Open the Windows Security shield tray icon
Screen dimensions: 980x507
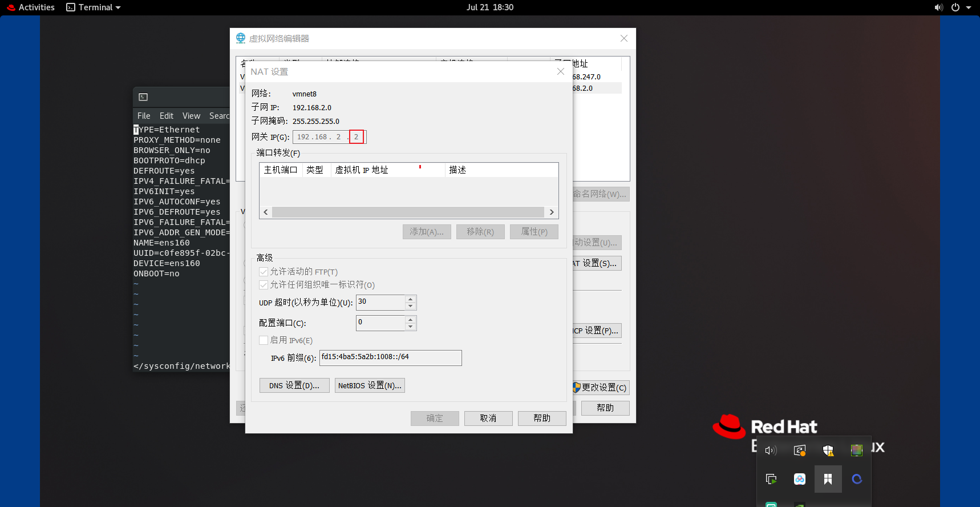click(x=828, y=450)
